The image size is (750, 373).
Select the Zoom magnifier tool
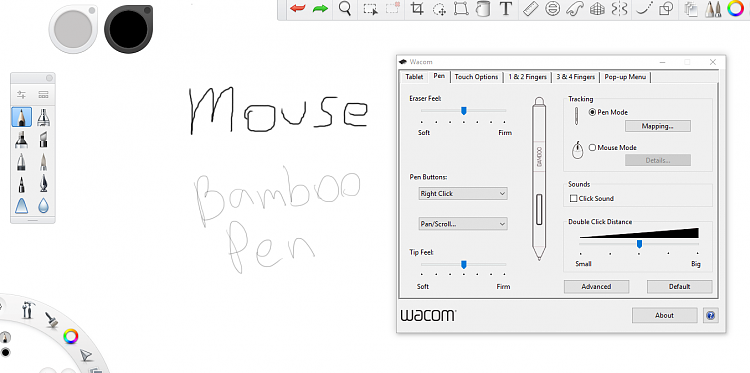tap(345, 9)
